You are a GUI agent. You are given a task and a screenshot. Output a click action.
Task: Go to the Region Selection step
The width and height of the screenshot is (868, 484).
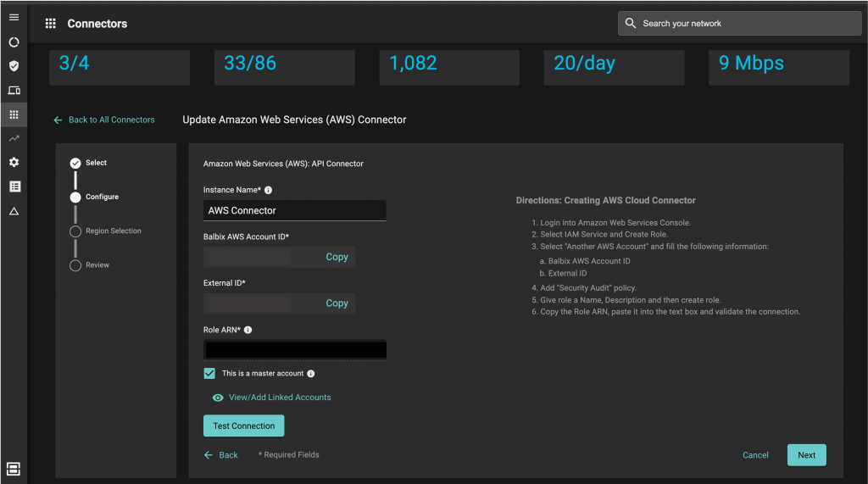105,231
